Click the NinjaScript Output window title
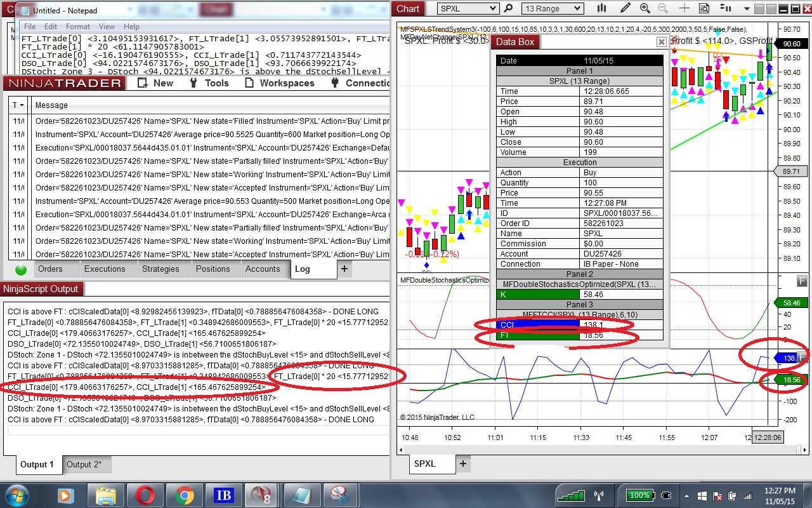 (41, 289)
